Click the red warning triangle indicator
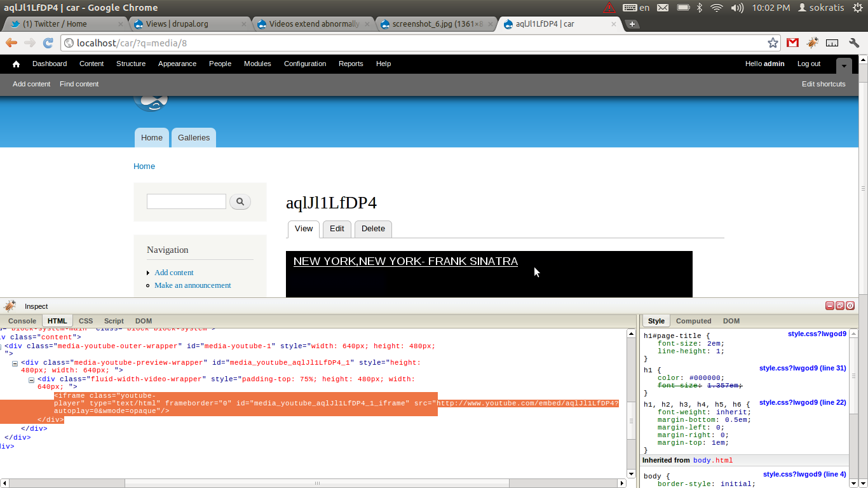 pyautogui.click(x=609, y=8)
